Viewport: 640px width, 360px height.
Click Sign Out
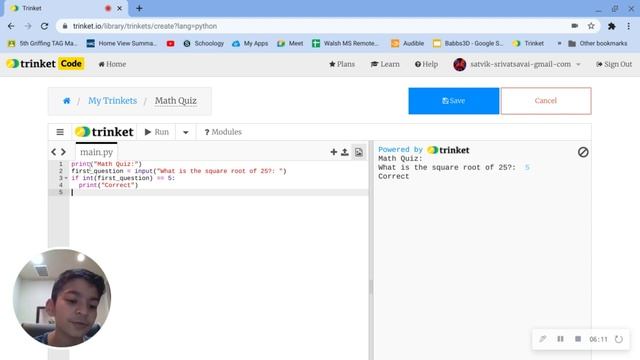(x=614, y=64)
